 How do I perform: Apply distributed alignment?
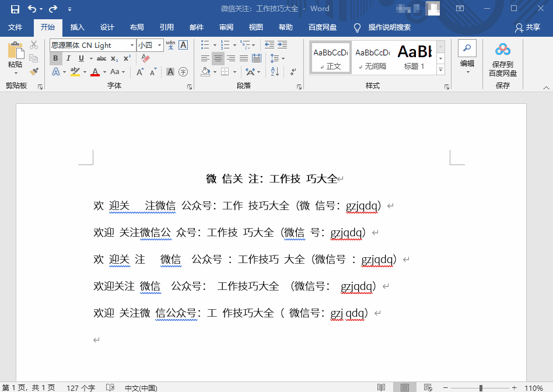pos(257,58)
